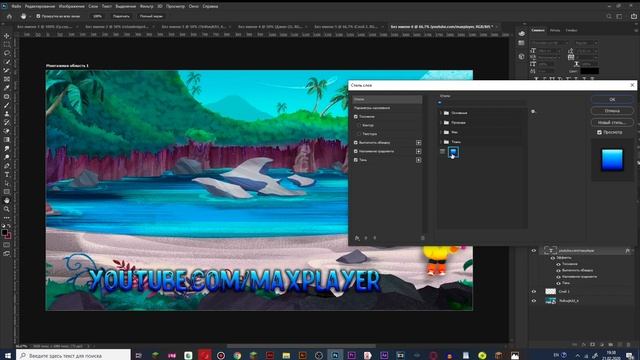Screen dimensions: 640x360
Task: Select the Zoom tool in left toolbar
Action: (x=7, y=209)
